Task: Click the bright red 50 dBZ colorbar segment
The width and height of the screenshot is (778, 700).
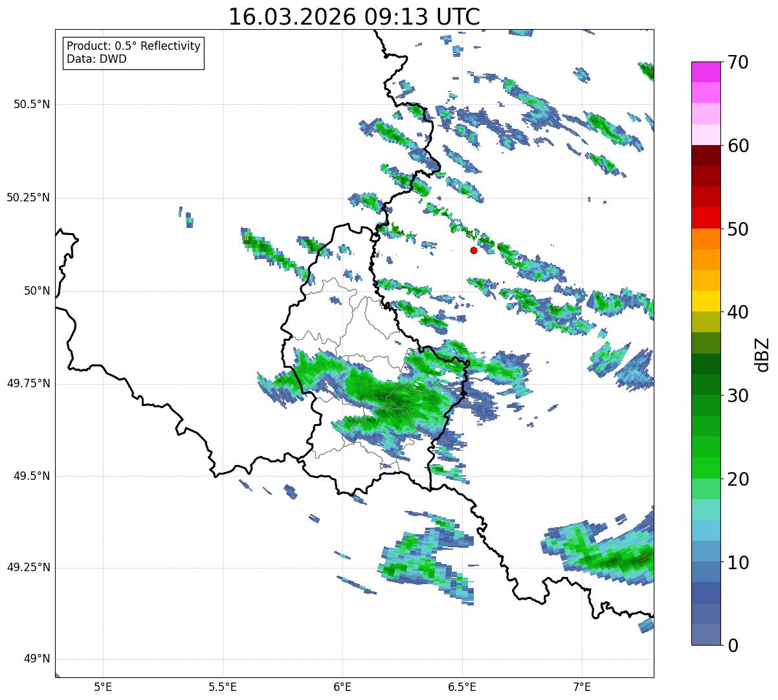Action: (706, 218)
